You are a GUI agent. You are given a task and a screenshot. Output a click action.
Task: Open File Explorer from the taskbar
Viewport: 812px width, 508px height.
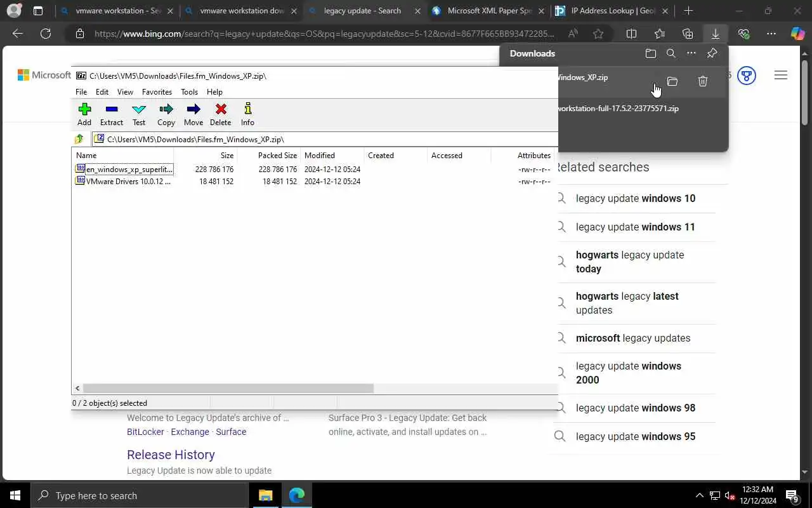point(266,495)
